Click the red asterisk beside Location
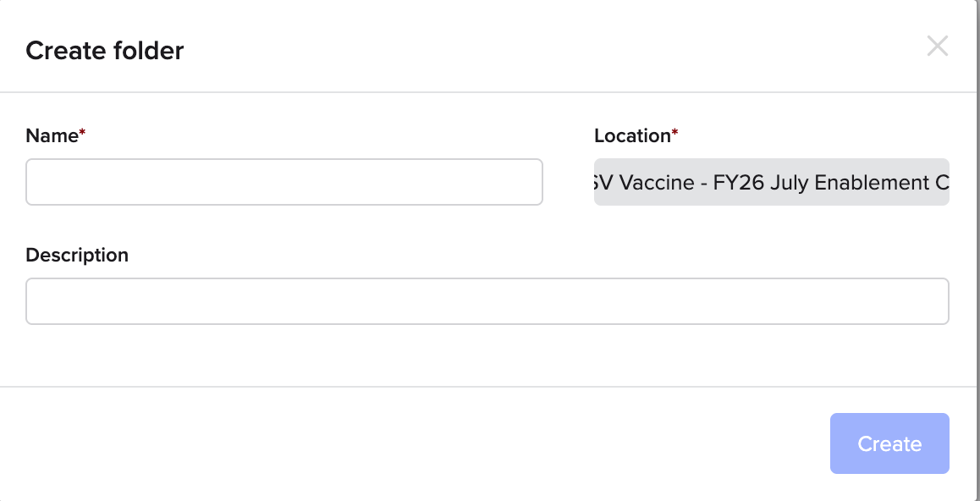 (674, 134)
